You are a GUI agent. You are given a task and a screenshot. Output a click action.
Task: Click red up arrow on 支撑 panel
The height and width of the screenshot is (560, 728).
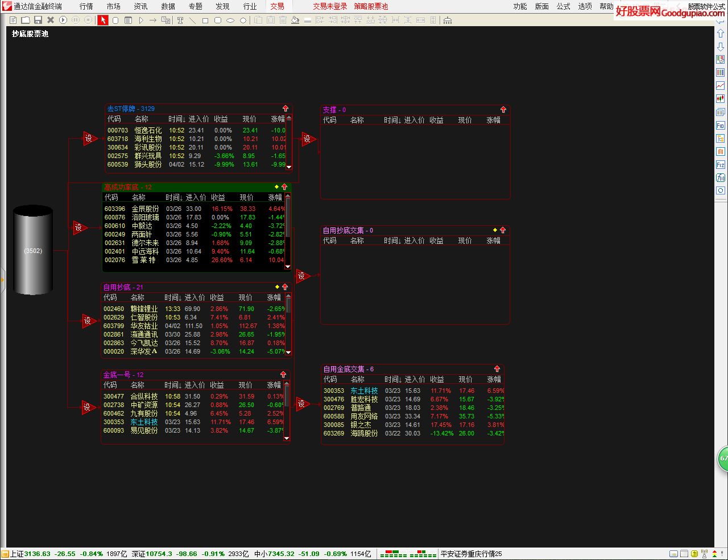pyautogui.click(x=503, y=109)
